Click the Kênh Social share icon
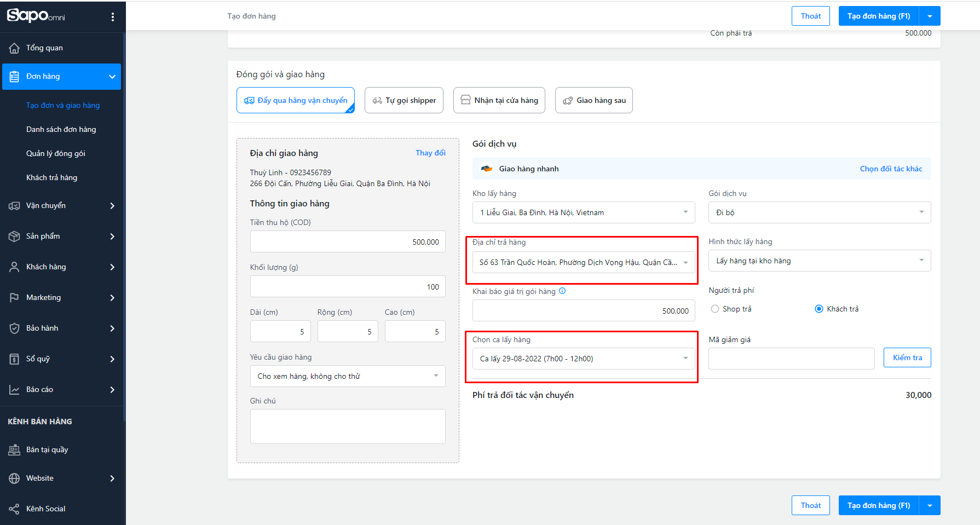This screenshot has height=525, width=980. 14,509
